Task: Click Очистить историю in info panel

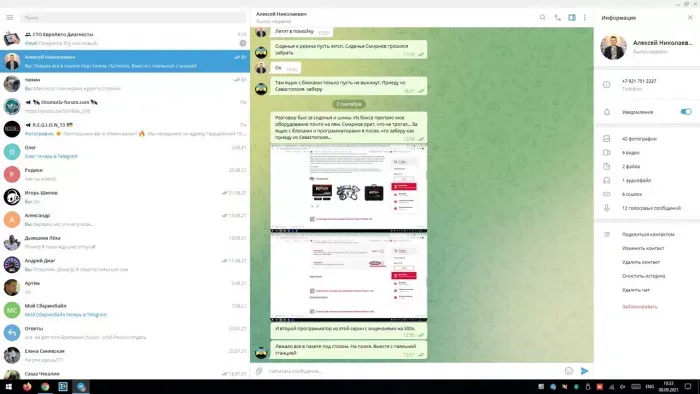Action: pos(643,276)
